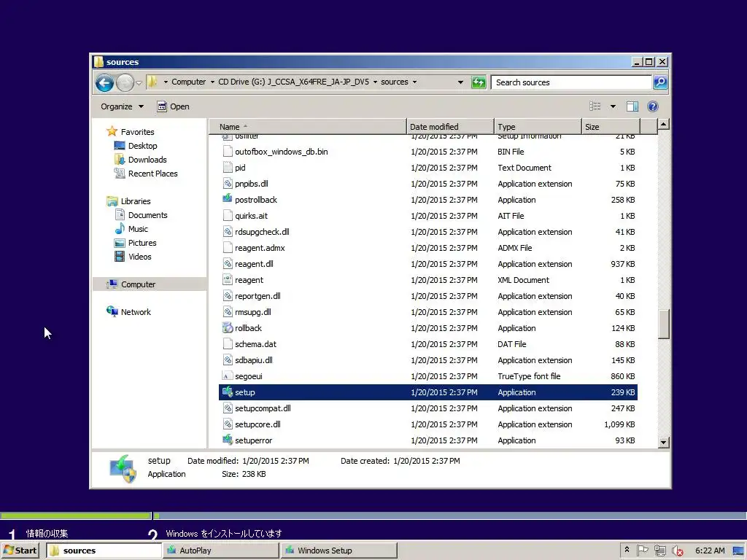Click the Start button on taskbar
Screen dimensions: 747x560
(20, 551)
